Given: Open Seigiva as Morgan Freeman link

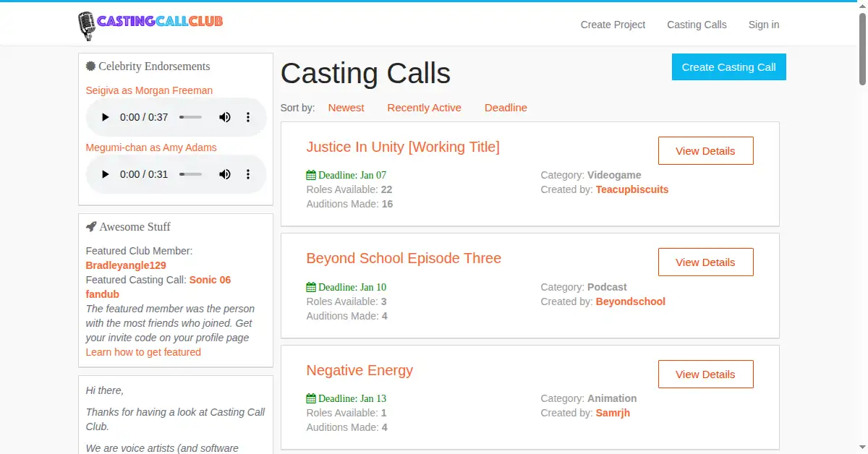Looking at the screenshot, I should point(149,90).
